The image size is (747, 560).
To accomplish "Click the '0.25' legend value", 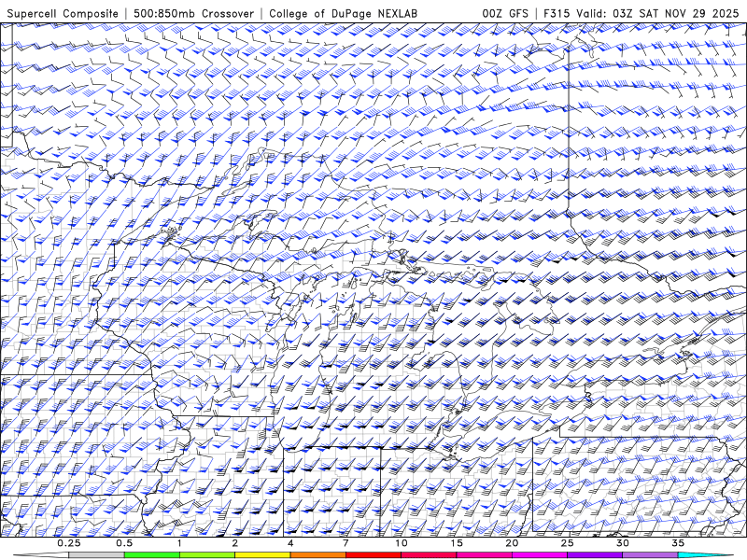I will [69, 543].
